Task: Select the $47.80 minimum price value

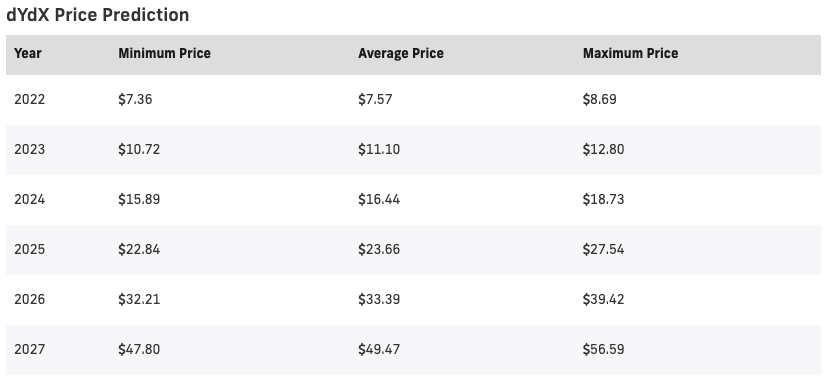Action: [139, 349]
